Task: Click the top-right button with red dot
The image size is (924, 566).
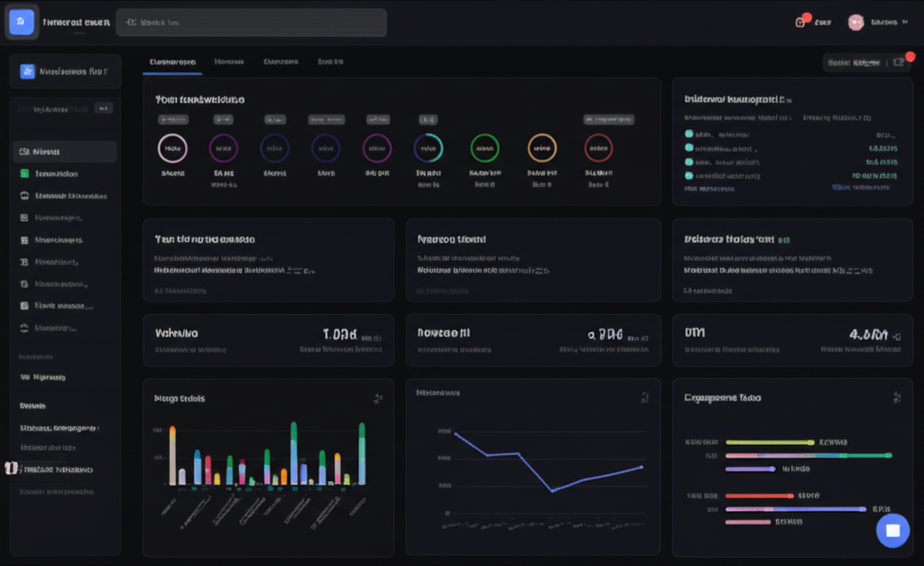Action: click(866, 62)
